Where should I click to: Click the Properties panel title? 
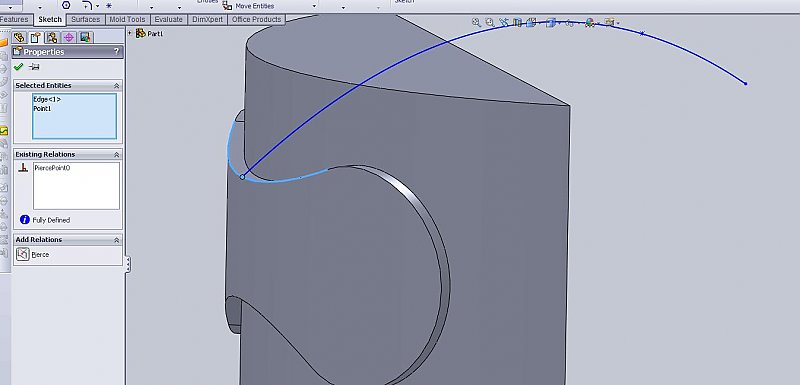click(44, 52)
